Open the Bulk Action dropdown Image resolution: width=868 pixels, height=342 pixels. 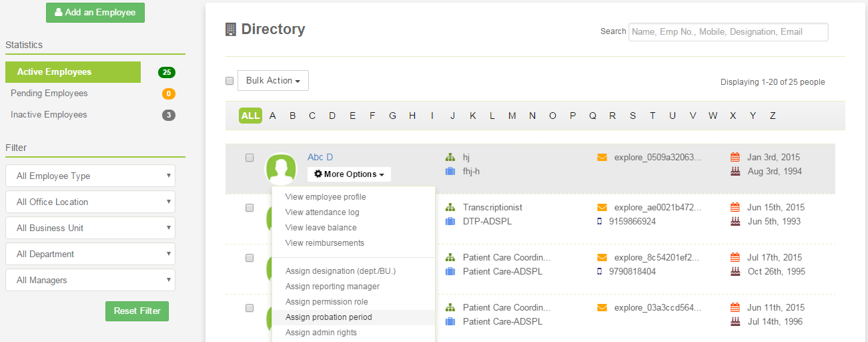point(273,80)
